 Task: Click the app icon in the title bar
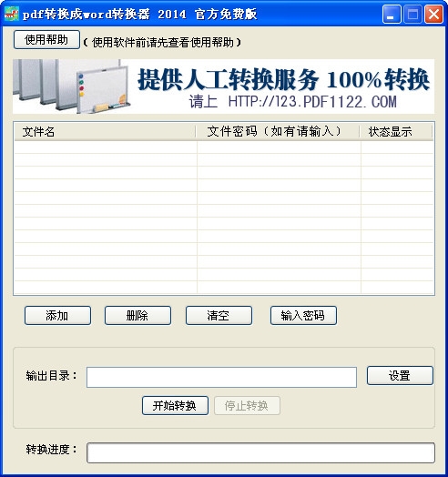(x=12, y=14)
